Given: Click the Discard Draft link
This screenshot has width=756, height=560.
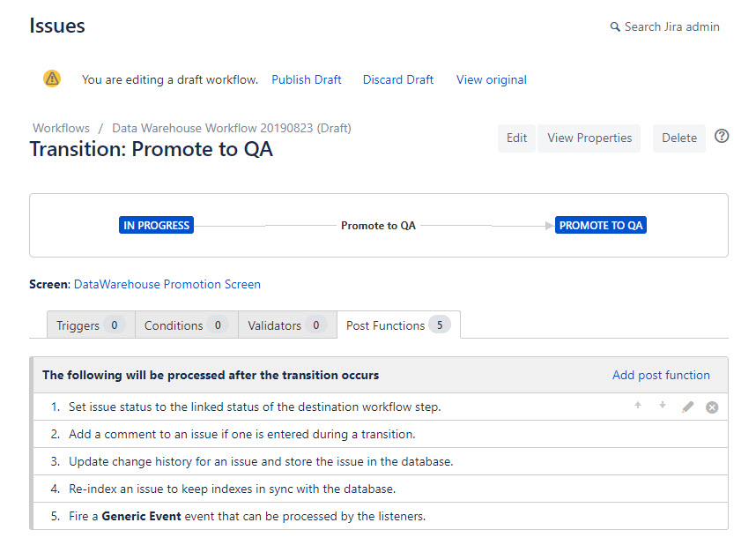Looking at the screenshot, I should point(397,79).
